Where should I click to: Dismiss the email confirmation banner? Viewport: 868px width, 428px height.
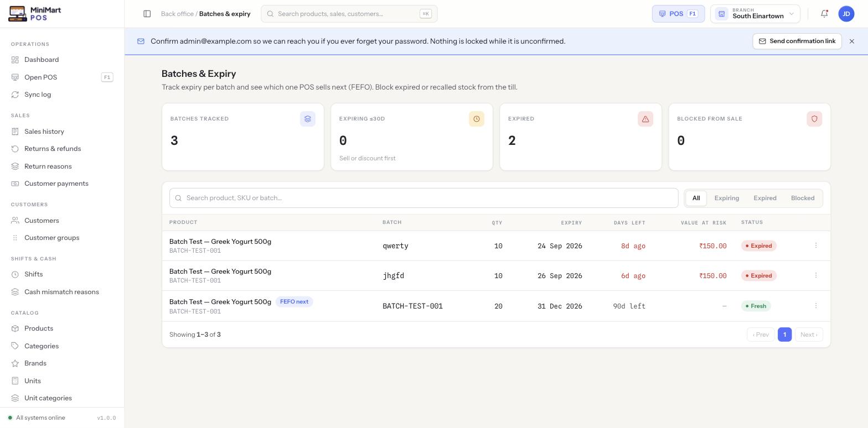(x=852, y=41)
